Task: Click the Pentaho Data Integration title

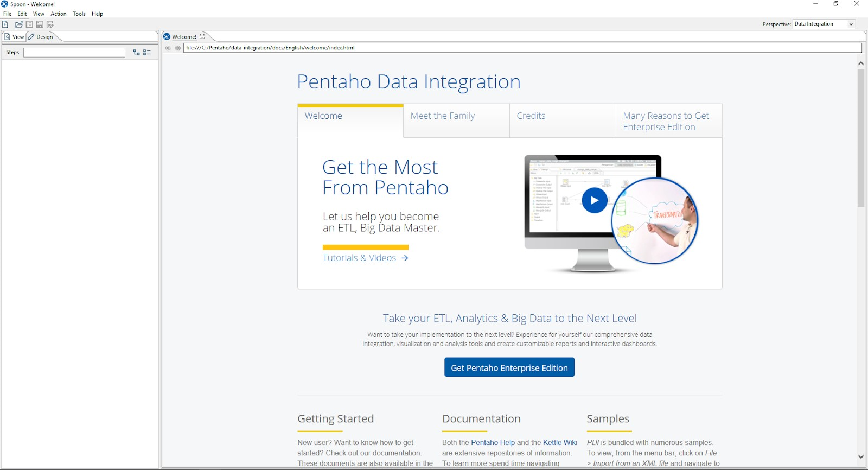Action: click(x=409, y=82)
